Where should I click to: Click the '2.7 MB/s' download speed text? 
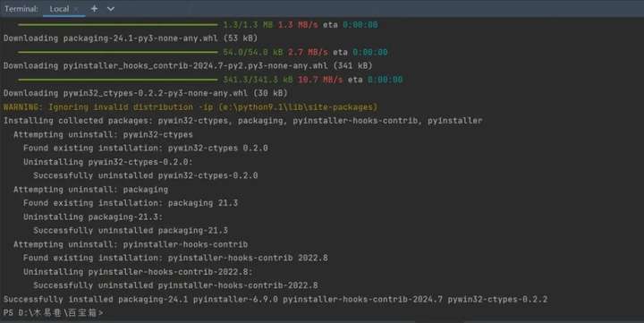(308, 52)
